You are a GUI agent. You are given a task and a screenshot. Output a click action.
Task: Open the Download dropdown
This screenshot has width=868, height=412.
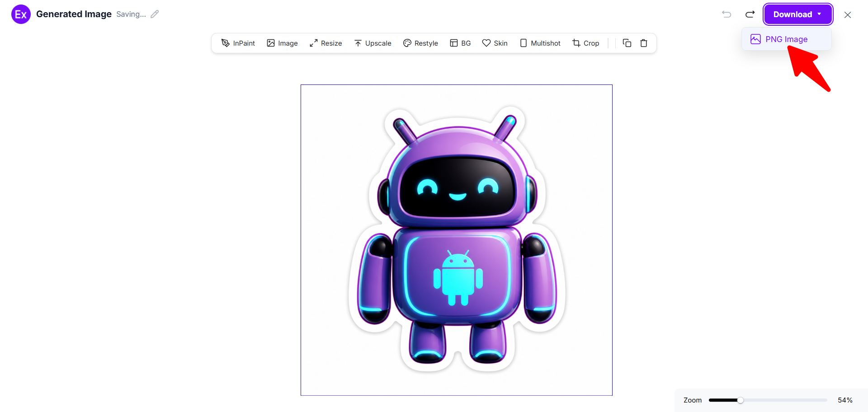point(798,14)
